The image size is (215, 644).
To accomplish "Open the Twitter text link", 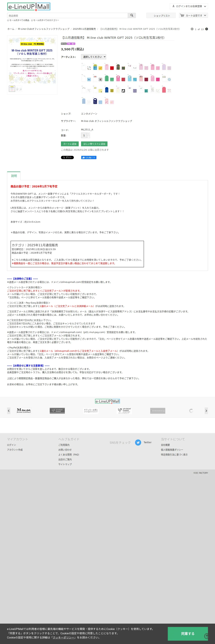I will tap(147, 443).
